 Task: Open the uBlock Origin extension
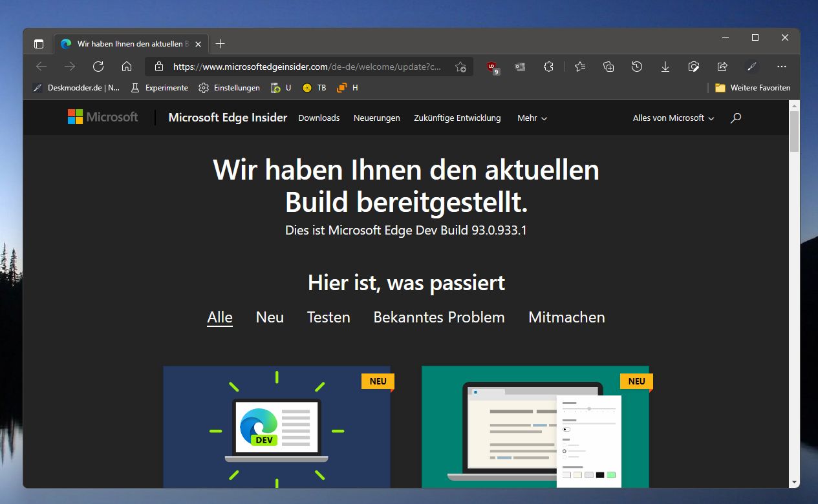[493, 67]
